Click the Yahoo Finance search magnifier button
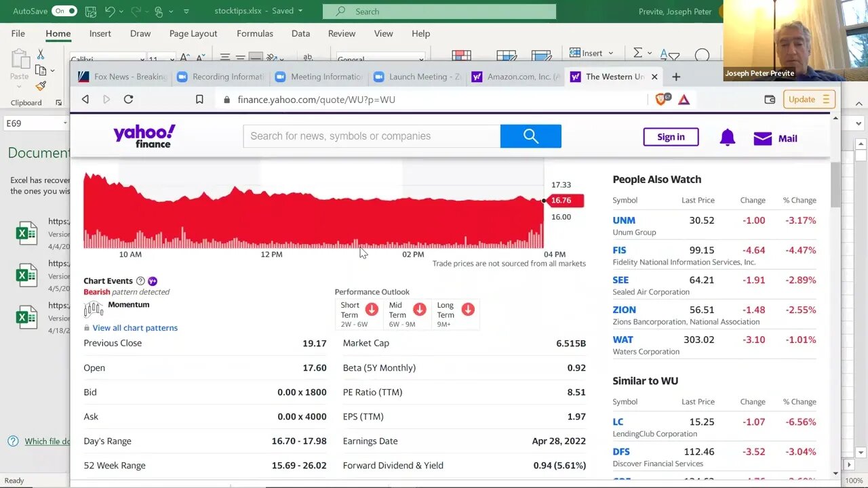 click(530, 136)
